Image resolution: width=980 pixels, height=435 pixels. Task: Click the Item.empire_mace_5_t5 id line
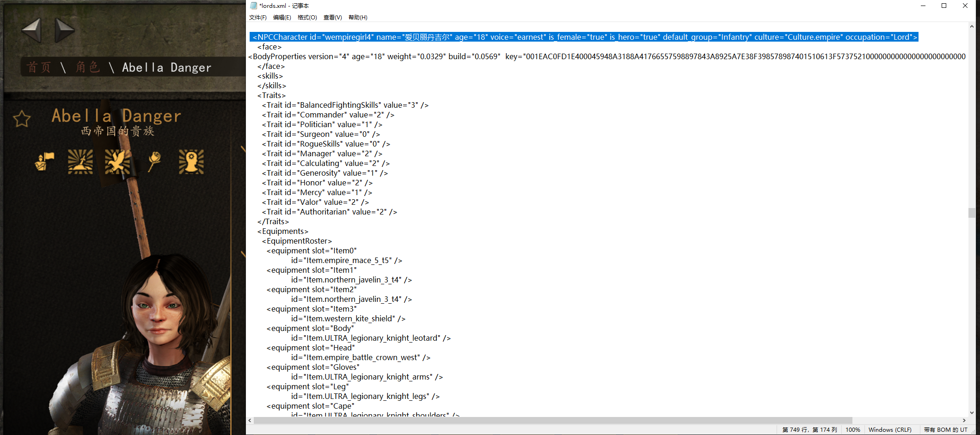(347, 260)
